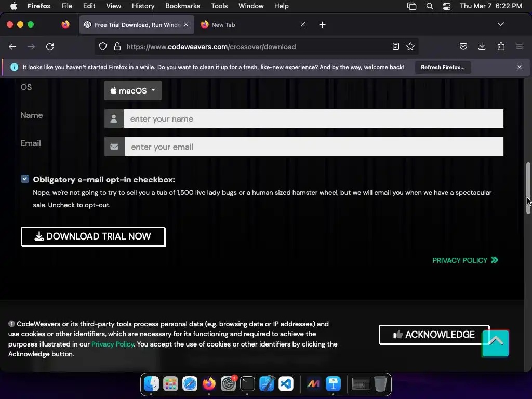Click the scroll-to-top teal arrow button
The image size is (532, 399).
pos(495,343)
